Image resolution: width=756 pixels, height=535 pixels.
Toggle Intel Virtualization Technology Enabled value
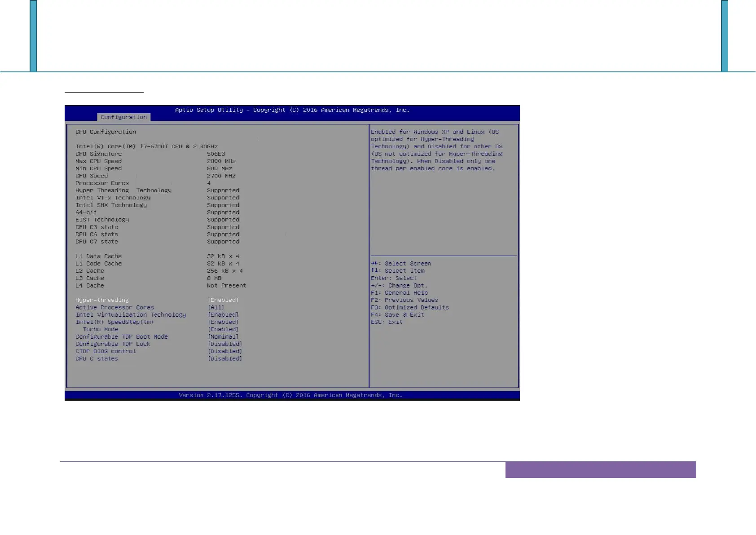pyautogui.click(x=223, y=315)
